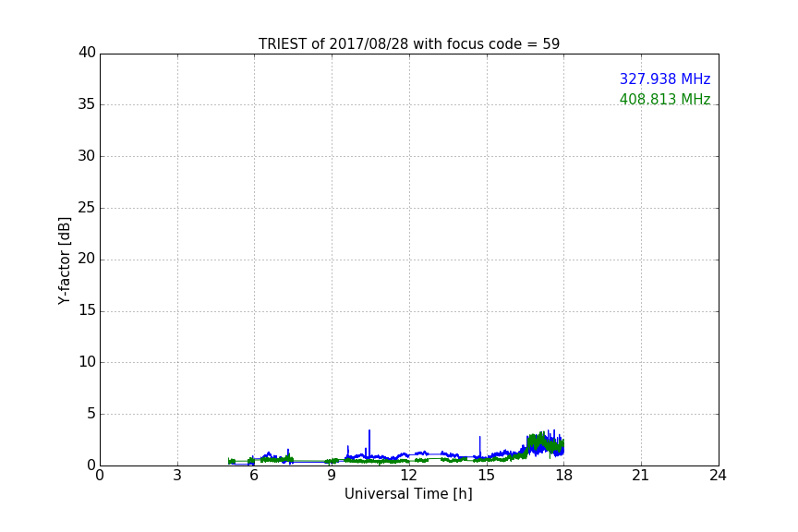Screen dimensions: 798x532
Task: Click the y-axis tick label '5'
Action: click(91, 414)
